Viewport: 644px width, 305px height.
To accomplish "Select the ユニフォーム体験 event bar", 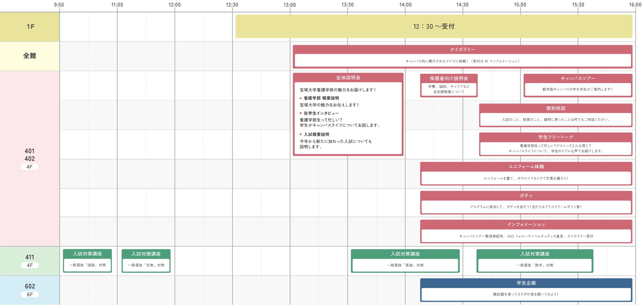I will point(526,174).
